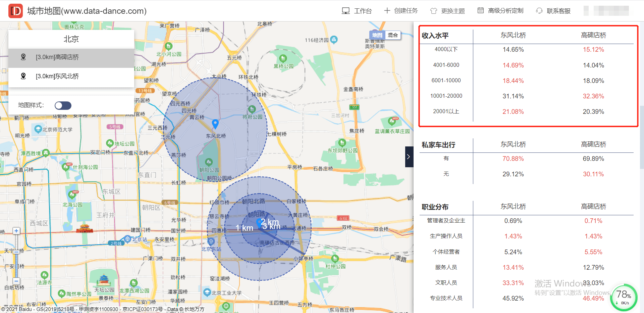The width and height of the screenshot is (644, 313).
Task: Click the map zoom level slider track
Action: coord(16,256)
